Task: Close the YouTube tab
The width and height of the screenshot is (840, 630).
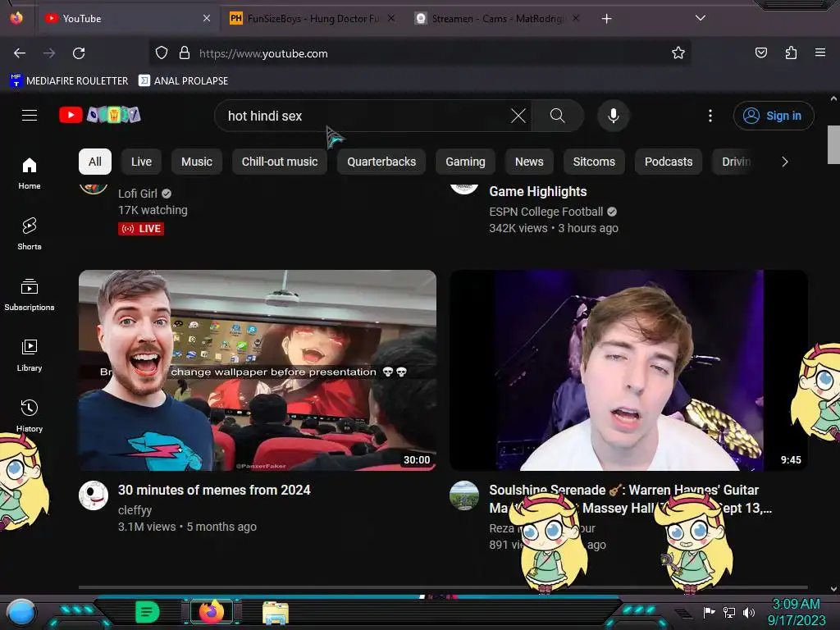Action: (207, 18)
